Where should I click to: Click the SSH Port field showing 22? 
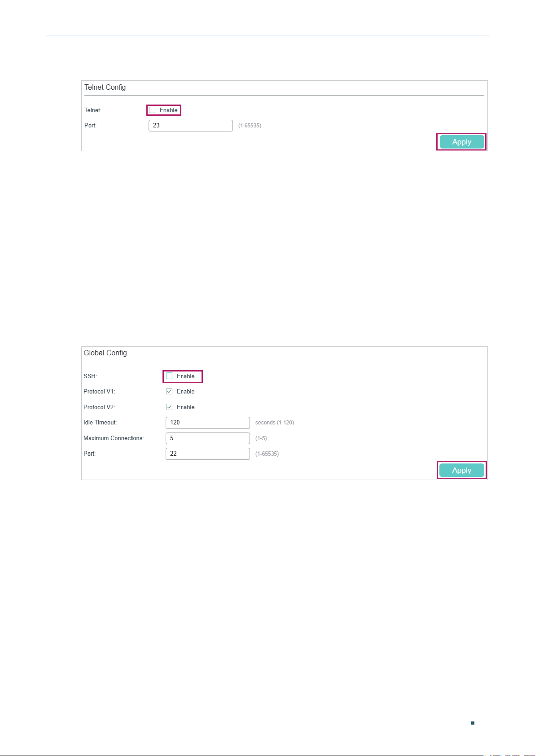point(208,454)
